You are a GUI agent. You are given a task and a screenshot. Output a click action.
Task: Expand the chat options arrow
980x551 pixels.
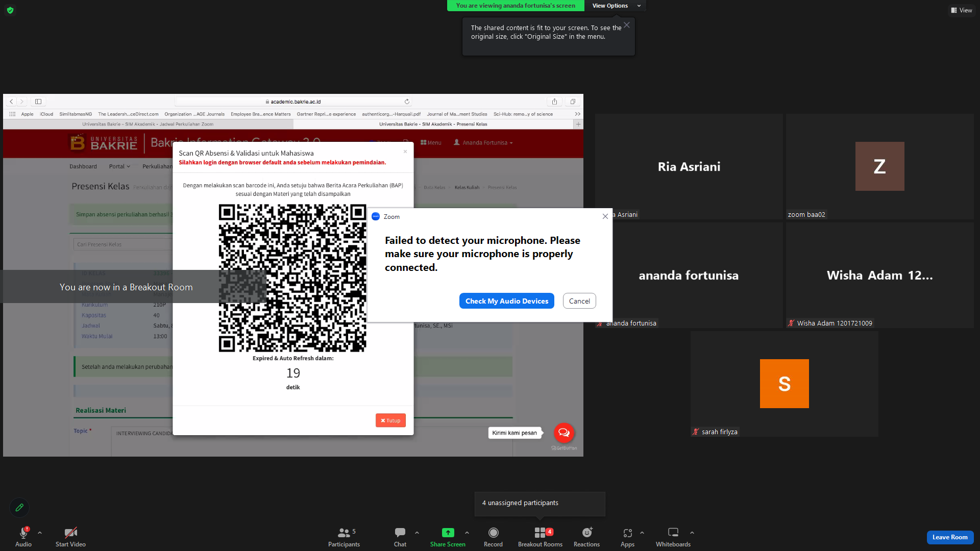[417, 533]
